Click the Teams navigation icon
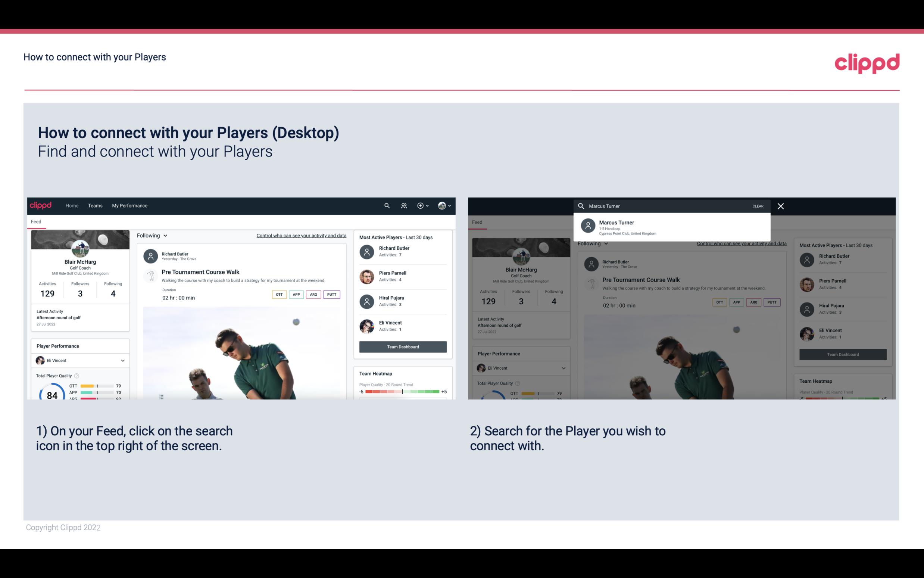 pyautogui.click(x=94, y=205)
